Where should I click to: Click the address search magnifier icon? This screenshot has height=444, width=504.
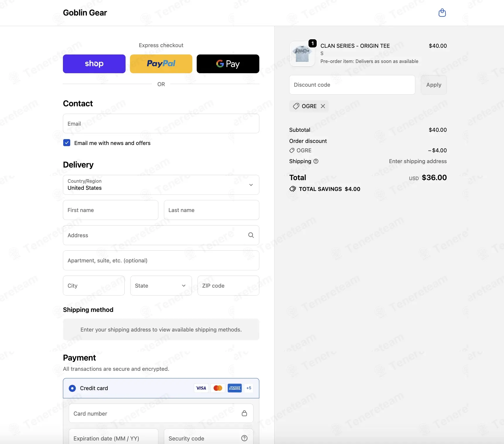pyautogui.click(x=251, y=235)
